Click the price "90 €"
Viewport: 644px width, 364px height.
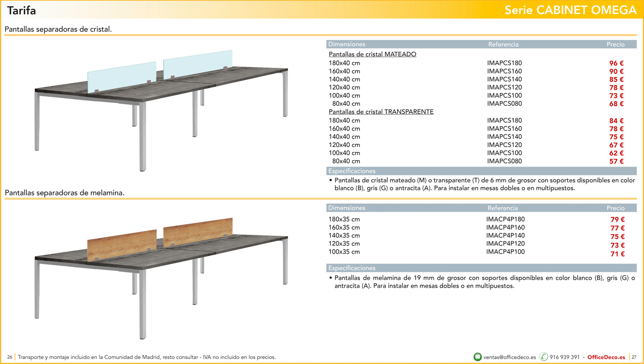(616, 71)
